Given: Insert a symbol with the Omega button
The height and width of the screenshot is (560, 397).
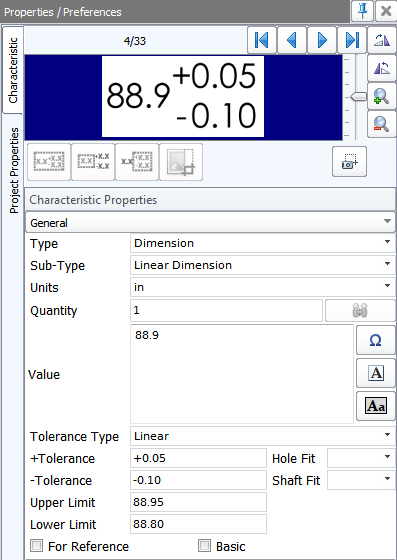Looking at the screenshot, I should point(376,340).
